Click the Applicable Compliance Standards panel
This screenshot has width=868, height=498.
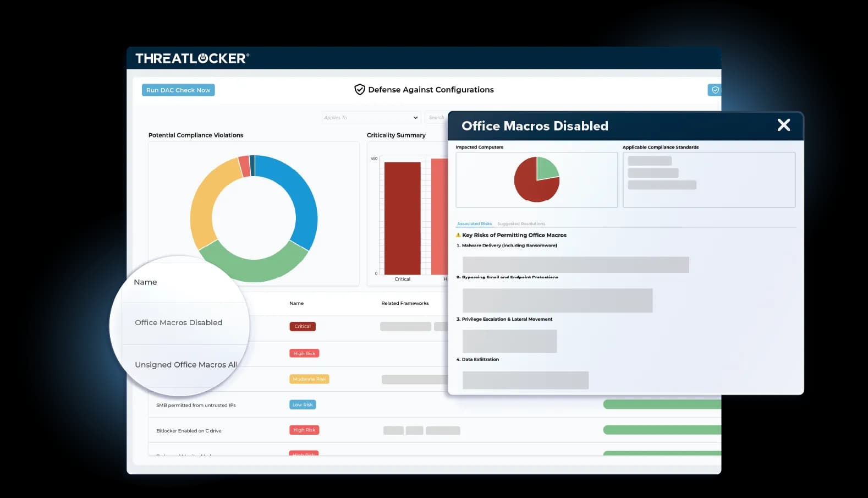coord(709,180)
